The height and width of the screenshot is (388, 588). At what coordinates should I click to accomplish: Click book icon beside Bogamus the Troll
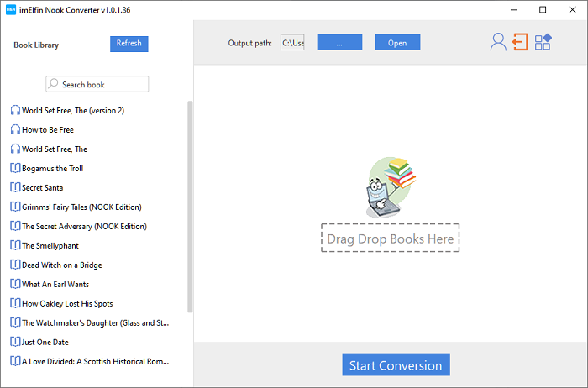pyautogui.click(x=15, y=168)
